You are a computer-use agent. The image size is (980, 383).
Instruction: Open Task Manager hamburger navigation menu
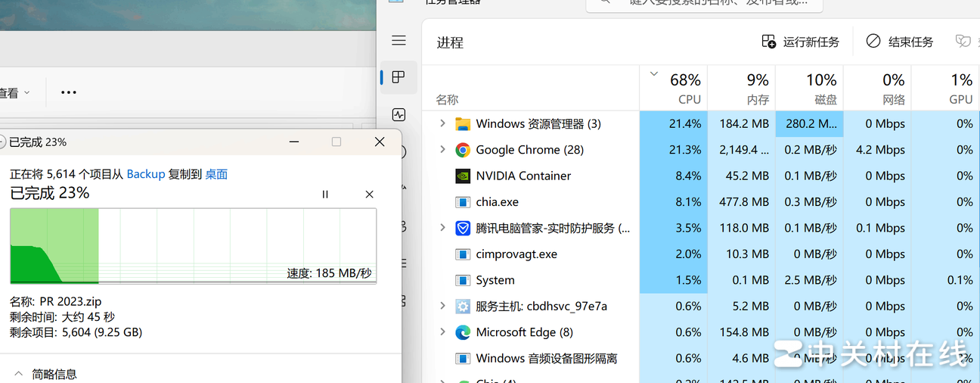coord(399,41)
